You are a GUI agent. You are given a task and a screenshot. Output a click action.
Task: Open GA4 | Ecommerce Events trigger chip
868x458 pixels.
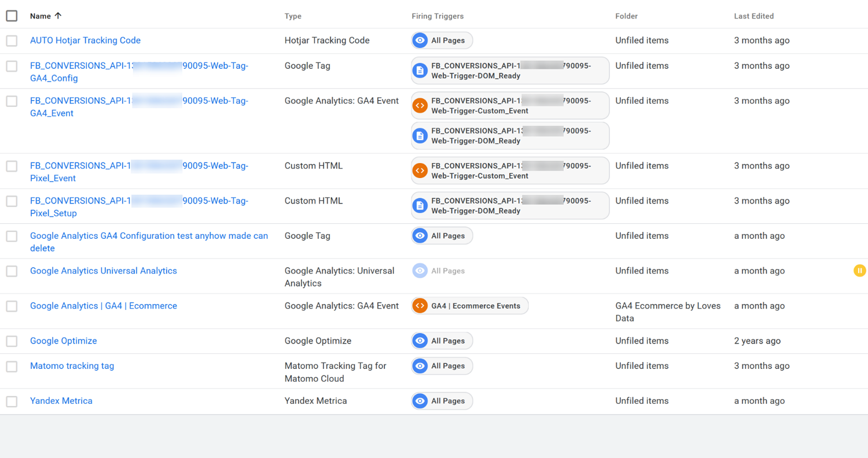coord(470,306)
